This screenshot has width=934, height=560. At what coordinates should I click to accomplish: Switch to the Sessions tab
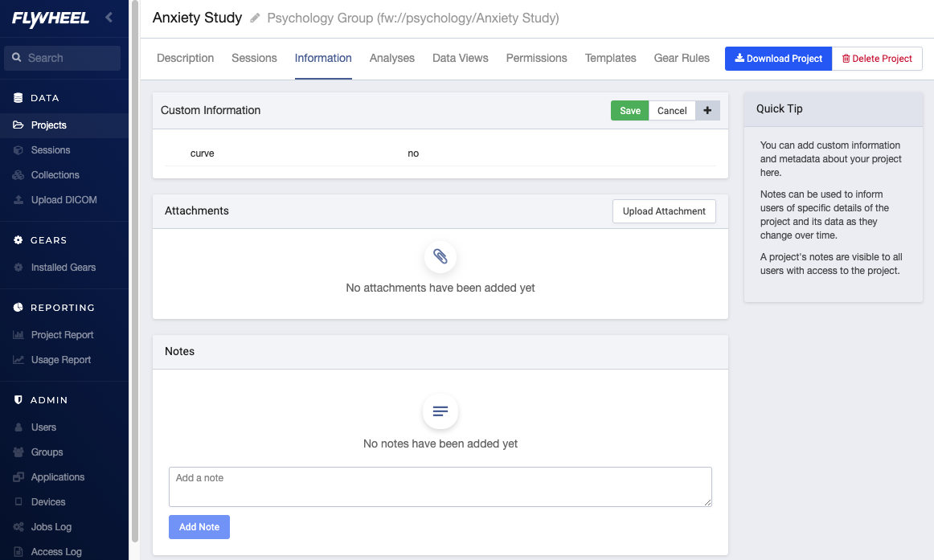point(254,59)
